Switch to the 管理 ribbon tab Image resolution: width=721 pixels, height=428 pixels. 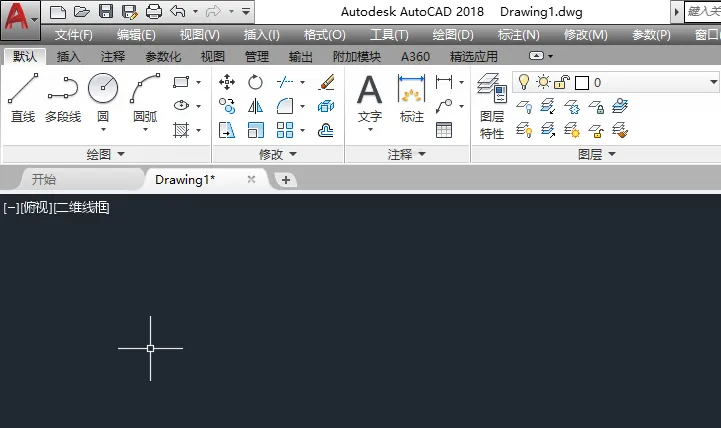pos(257,57)
